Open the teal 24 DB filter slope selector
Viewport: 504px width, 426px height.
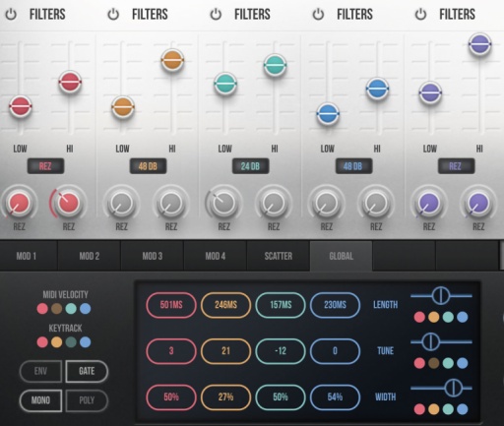250,166
